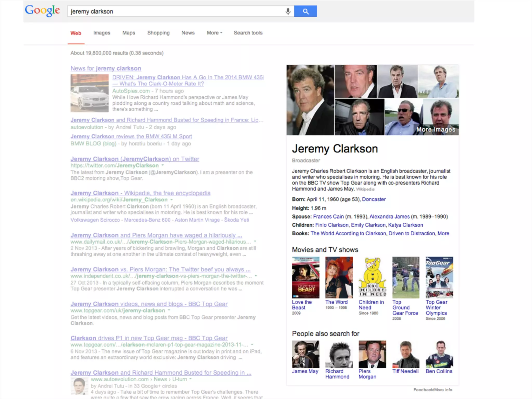Open the Jeremy Clarkson on Twitter result
This screenshot has width=532, height=399.
135,159
